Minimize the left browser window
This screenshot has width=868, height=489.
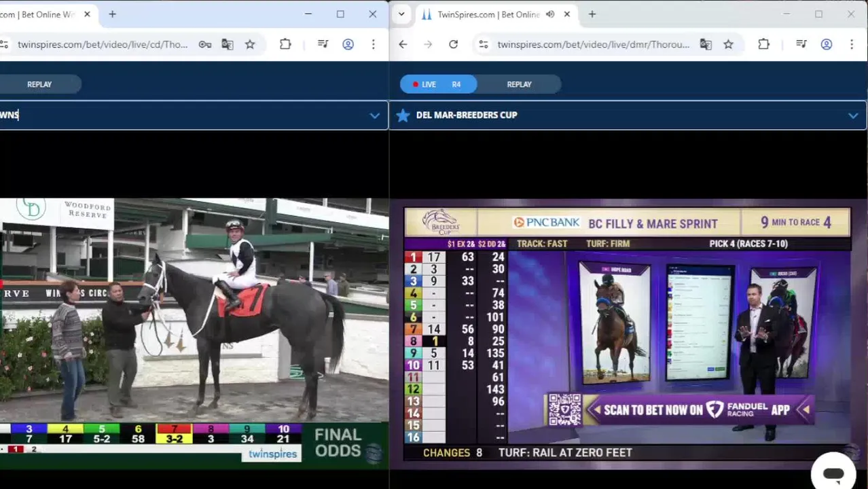pos(308,14)
